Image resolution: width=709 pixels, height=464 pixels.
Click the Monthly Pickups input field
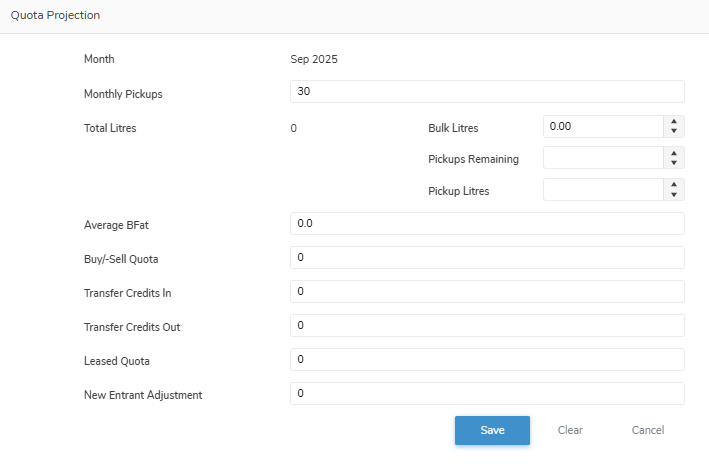click(486, 92)
